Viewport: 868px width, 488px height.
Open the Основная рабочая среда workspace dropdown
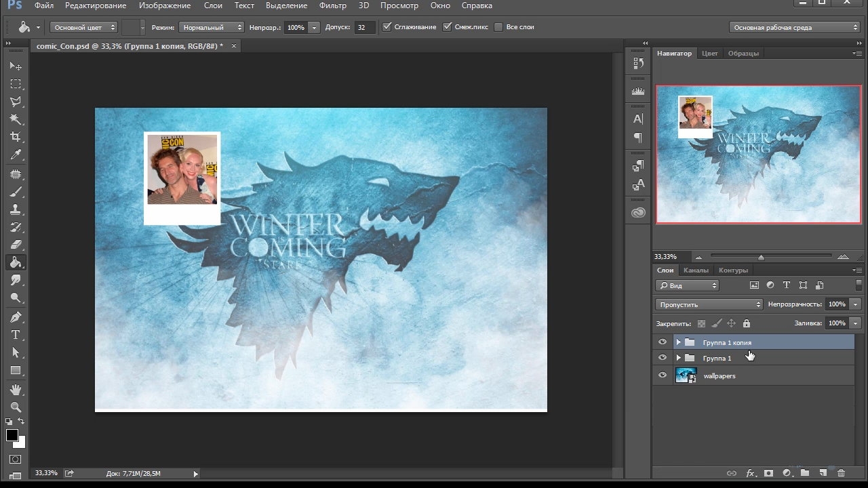tap(795, 27)
